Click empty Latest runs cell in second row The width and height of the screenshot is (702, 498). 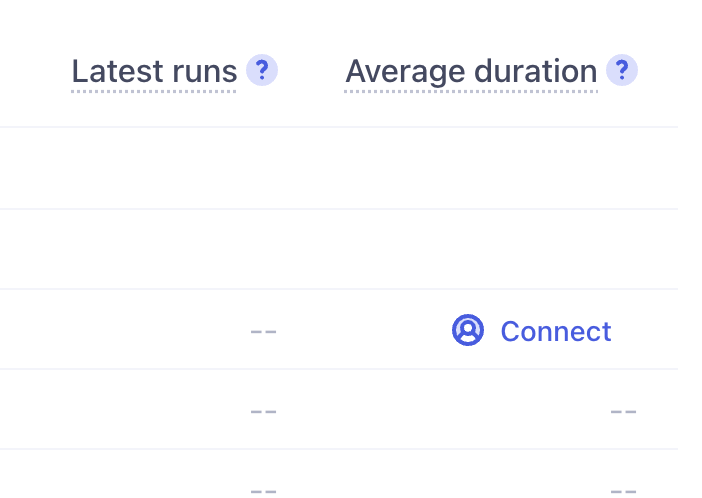pyautogui.click(x=175, y=249)
